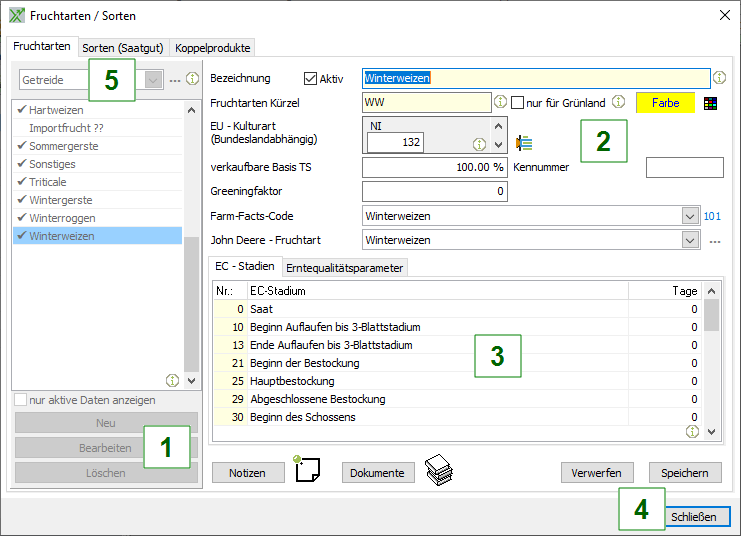Viewport: 741px width, 536px height.
Task: Enable nur für Grünland checkbox
Action: click(517, 103)
